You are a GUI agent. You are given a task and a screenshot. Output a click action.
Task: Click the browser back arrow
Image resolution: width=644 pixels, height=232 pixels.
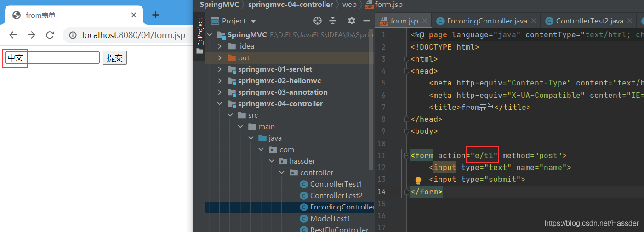[13, 35]
